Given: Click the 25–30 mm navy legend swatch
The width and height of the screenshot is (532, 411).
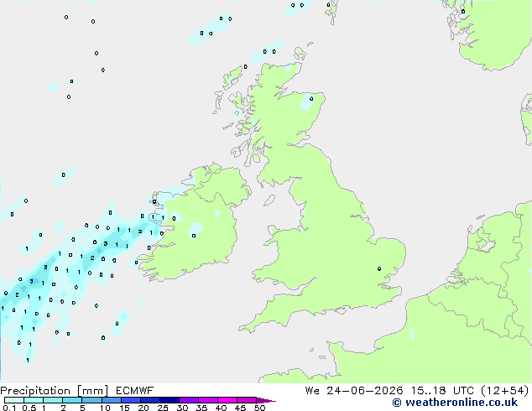Looking at the screenshot, I should tap(169, 400).
